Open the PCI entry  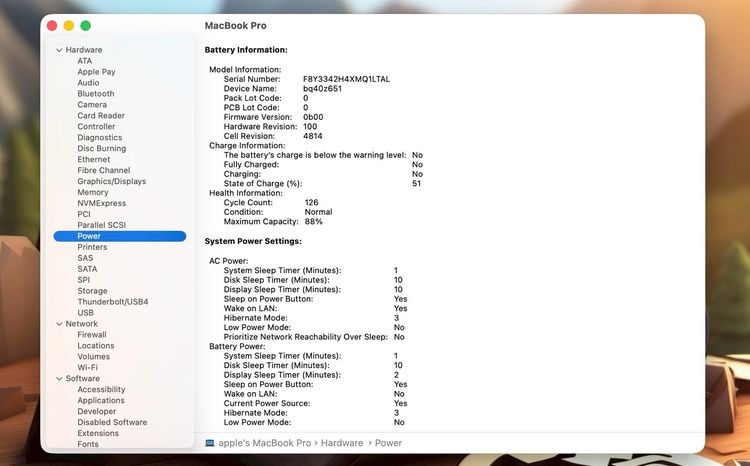point(84,214)
